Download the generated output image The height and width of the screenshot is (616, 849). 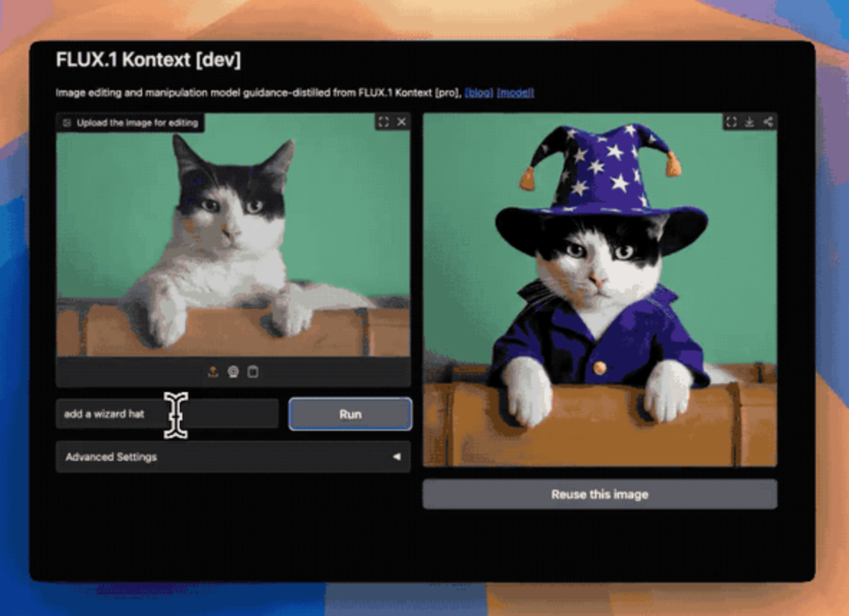coord(749,122)
